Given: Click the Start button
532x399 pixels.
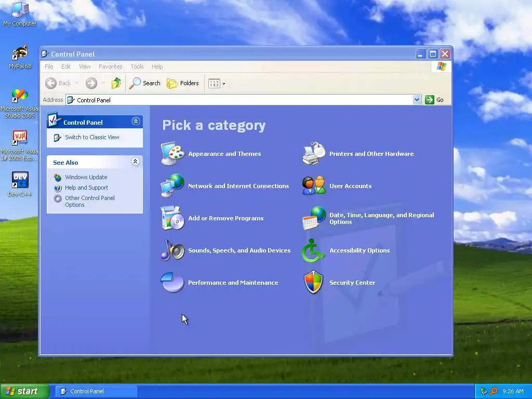Looking at the screenshot, I should pos(24,391).
